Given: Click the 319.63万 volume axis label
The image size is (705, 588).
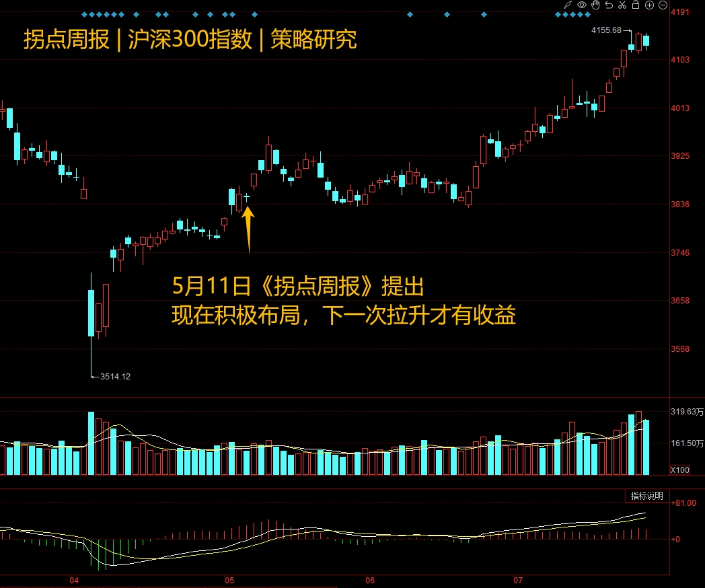Looking at the screenshot, I should (687, 412).
